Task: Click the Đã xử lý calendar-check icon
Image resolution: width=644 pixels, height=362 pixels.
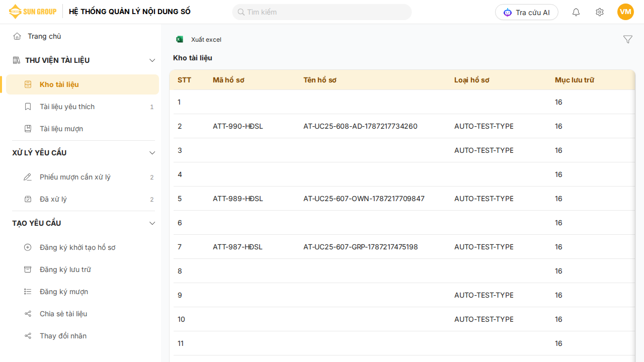Action: [x=28, y=199]
